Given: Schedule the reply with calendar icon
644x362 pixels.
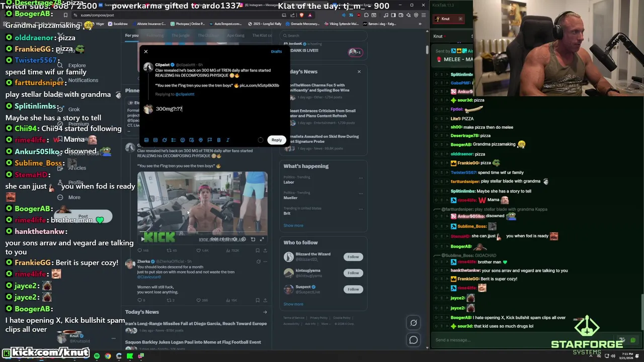Looking at the screenshot, I should coord(192,140).
